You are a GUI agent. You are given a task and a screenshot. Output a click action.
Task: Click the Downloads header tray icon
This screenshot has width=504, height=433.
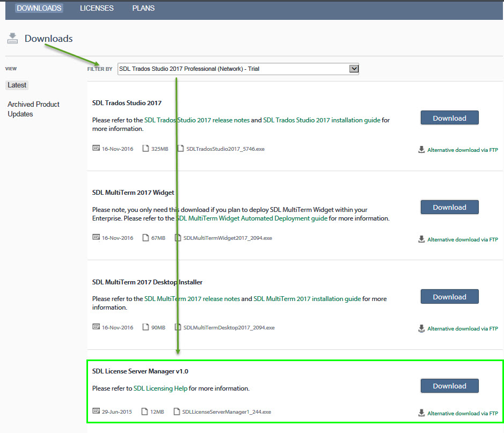click(x=12, y=38)
